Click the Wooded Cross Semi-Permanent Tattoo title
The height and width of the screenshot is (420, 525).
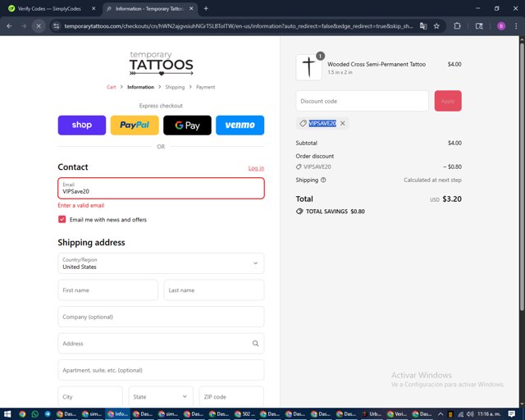[377, 64]
